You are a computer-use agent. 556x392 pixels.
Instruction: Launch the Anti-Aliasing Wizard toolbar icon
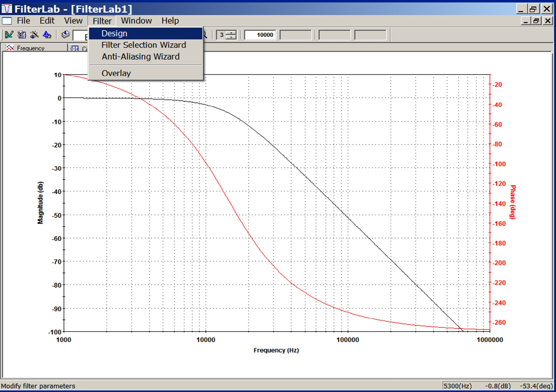coord(46,34)
